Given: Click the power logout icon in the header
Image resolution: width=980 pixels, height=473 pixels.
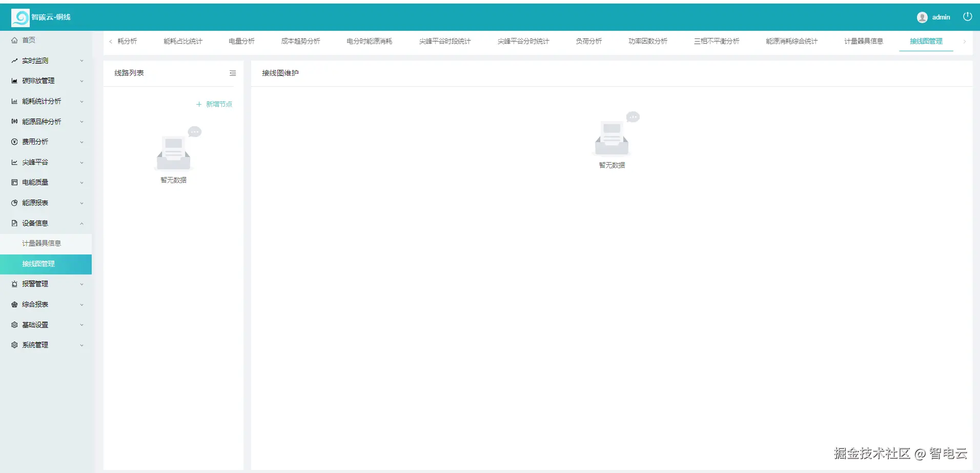Looking at the screenshot, I should (x=967, y=17).
